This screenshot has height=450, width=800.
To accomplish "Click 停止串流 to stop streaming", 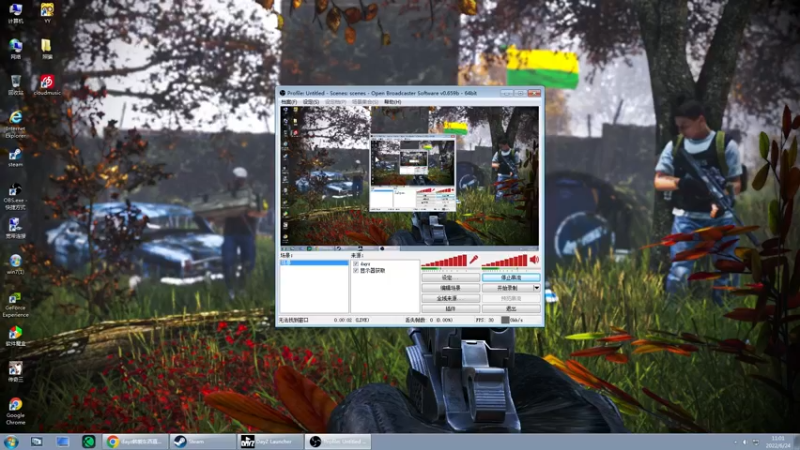I will pyautogui.click(x=511, y=278).
